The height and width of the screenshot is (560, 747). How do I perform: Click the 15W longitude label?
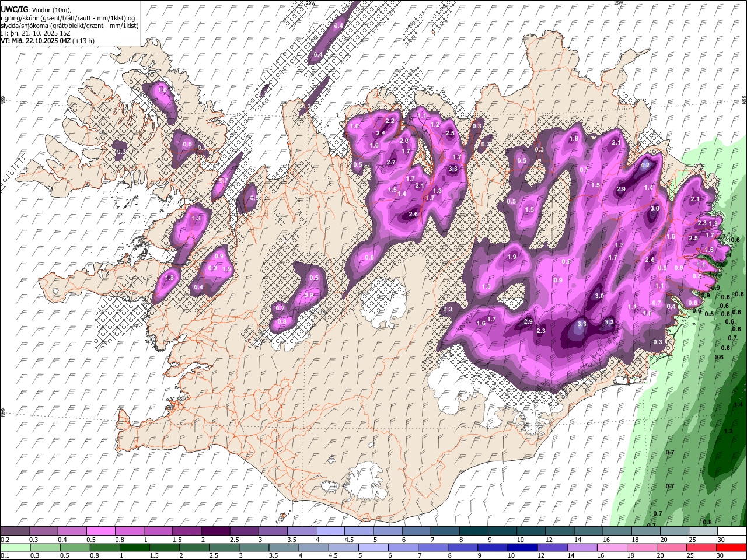click(x=618, y=3)
